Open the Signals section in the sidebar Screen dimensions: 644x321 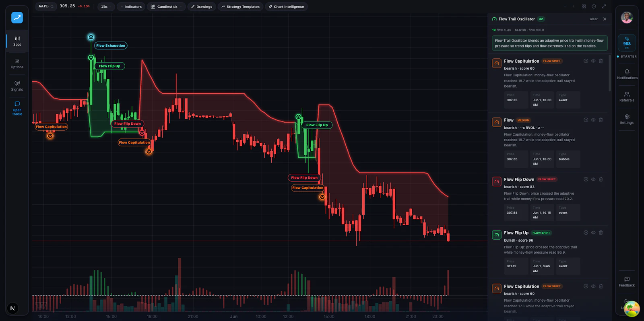point(17,86)
